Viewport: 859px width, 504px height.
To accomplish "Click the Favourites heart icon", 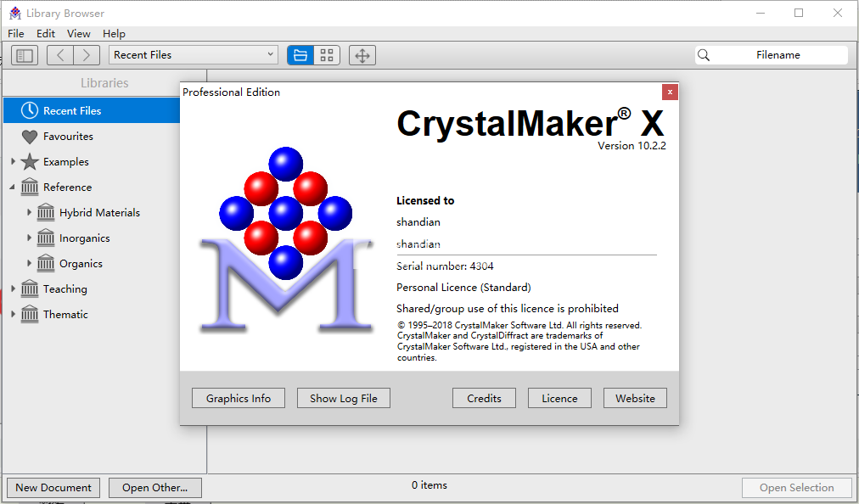I will (x=30, y=137).
